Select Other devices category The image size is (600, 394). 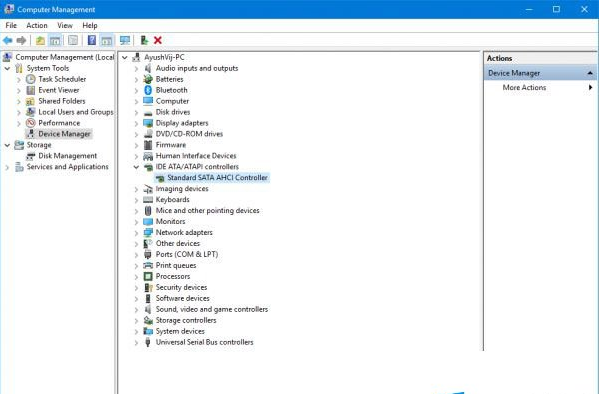[x=178, y=243]
